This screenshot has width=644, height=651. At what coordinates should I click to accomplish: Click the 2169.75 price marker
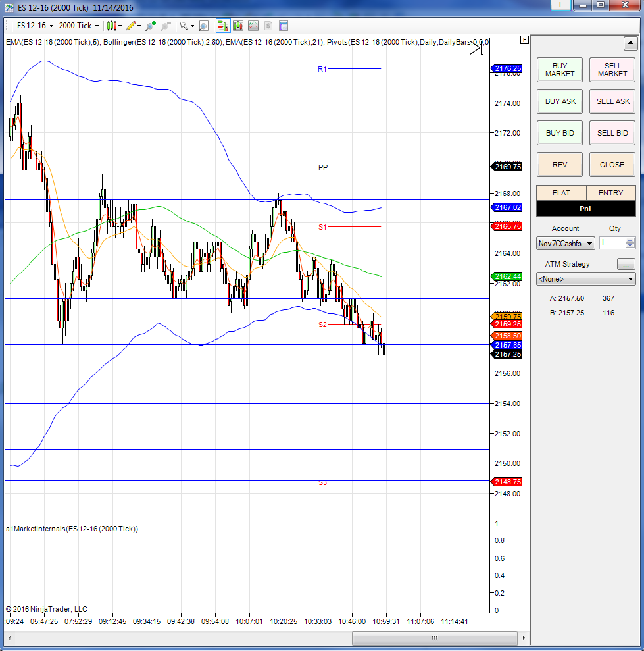[x=507, y=167]
